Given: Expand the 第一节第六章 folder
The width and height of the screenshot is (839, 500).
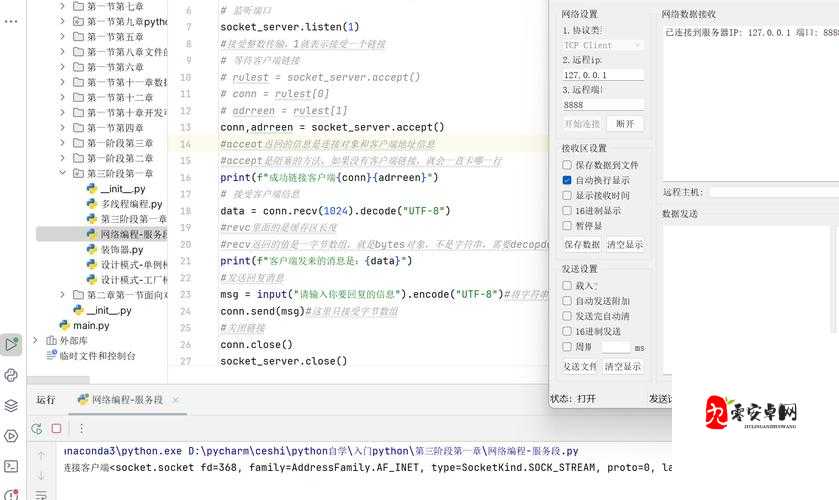Looking at the screenshot, I should pyautogui.click(x=63, y=67).
